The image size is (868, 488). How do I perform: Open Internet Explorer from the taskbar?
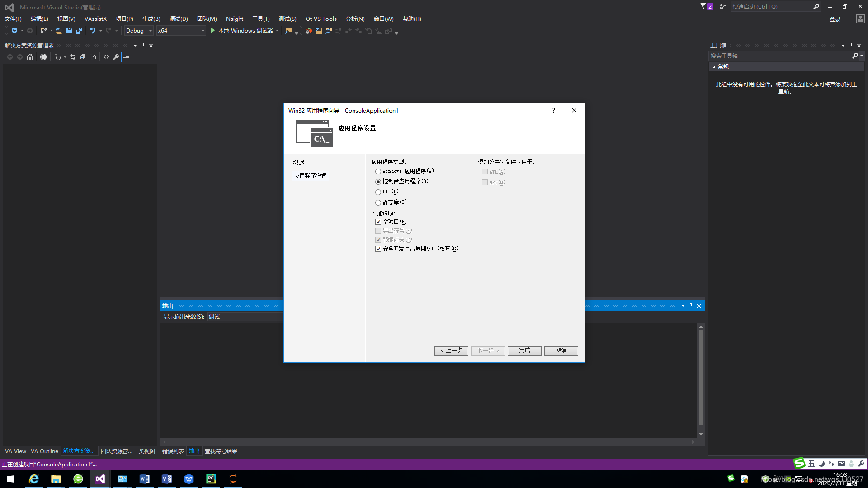coord(34,479)
